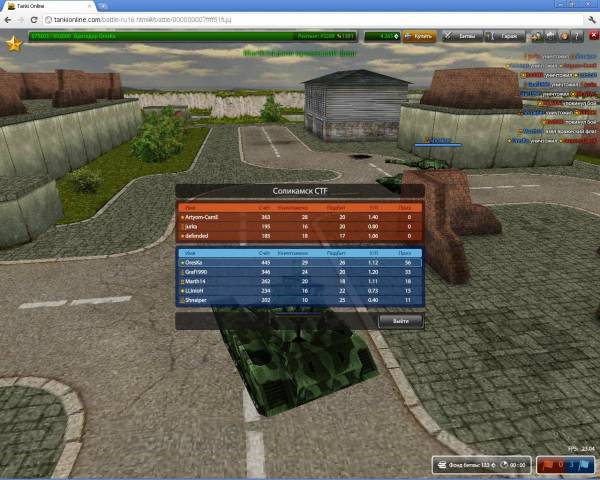Click the 00:00 battle timer
600x480 pixels.
pos(518,465)
